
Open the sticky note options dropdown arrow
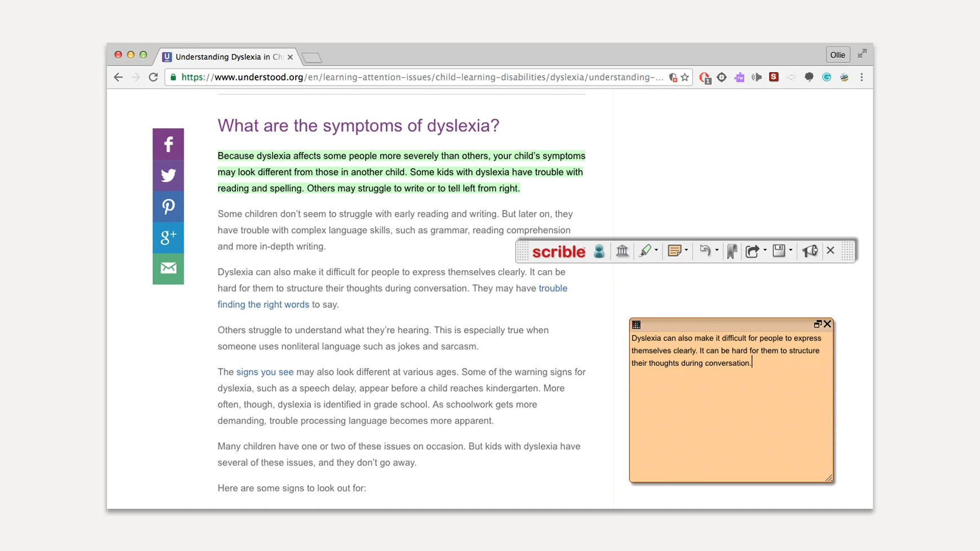[x=686, y=250]
